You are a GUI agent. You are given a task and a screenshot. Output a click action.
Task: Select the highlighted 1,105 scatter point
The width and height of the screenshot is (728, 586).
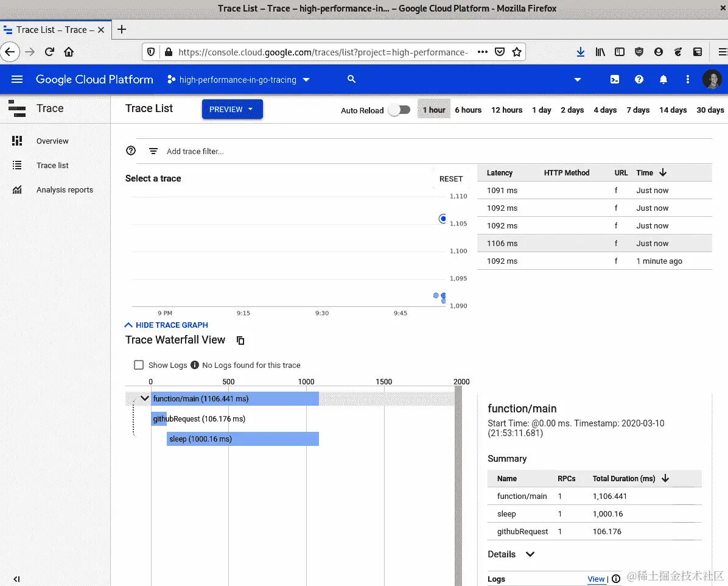pyautogui.click(x=443, y=219)
